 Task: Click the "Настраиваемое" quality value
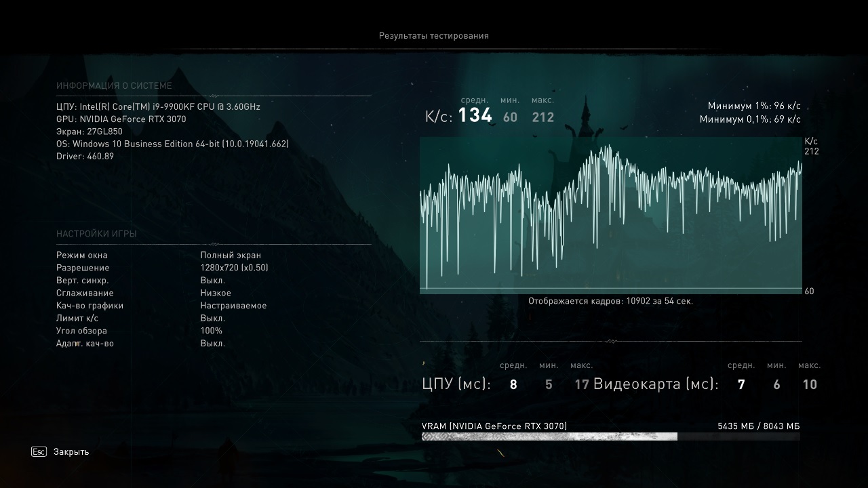click(x=233, y=306)
